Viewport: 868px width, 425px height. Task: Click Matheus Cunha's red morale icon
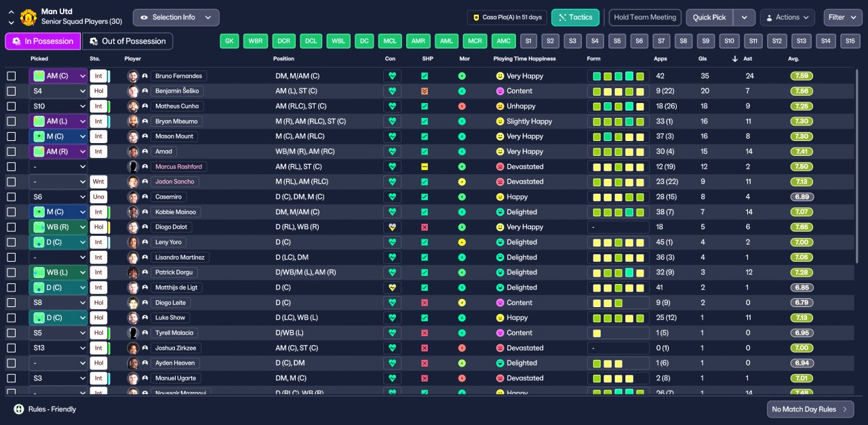(x=462, y=106)
